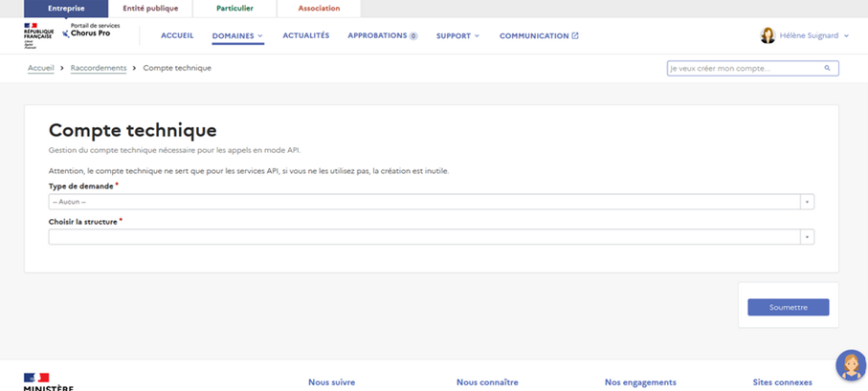Select the Particulier tab

pos(234,9)
